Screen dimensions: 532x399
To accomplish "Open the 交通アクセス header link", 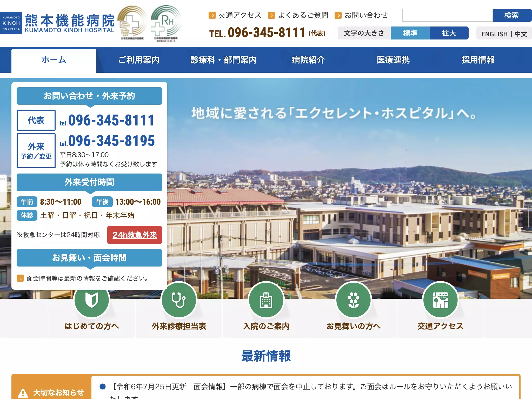I will coord(240,15).
